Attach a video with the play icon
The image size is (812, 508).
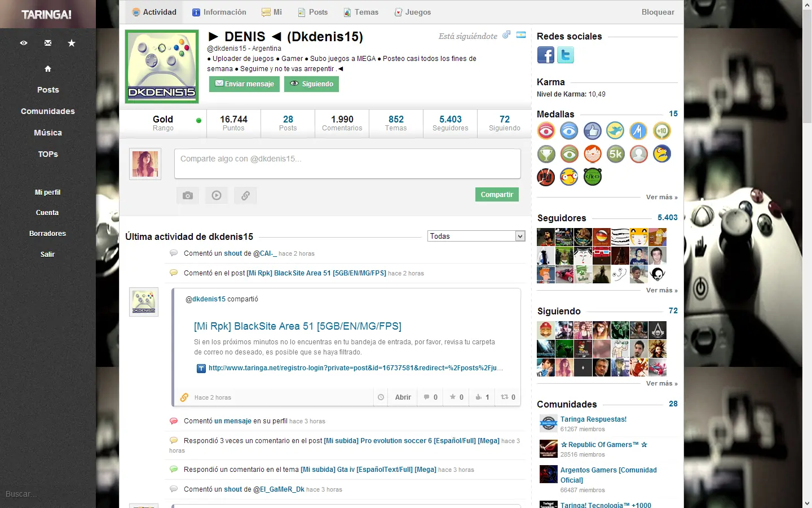click(x=217, y=195)
